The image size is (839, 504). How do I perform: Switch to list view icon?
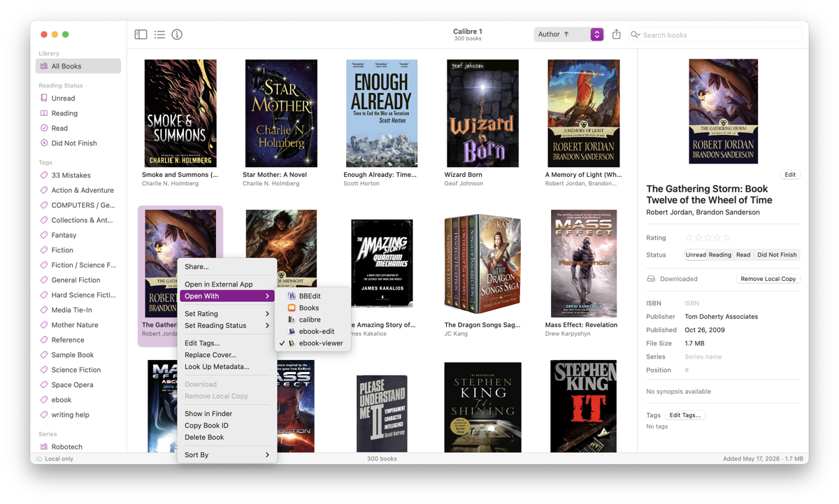[x=159, y=34]
